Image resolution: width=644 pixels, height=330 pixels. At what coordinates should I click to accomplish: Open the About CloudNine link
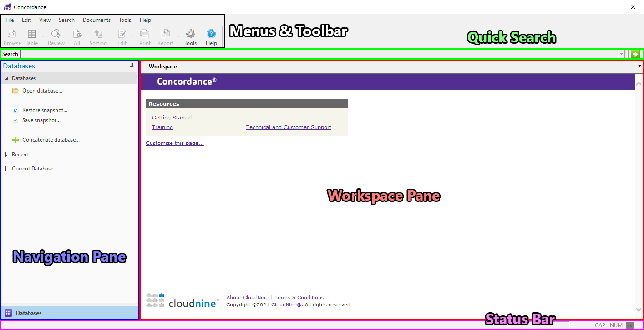point(248,297)
